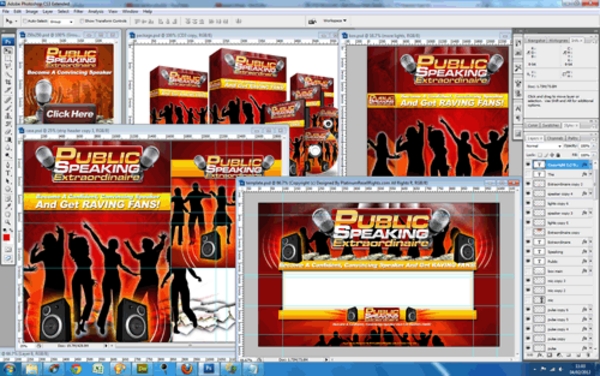The image size is (600, 376).
Task: Activate the package.psd document title bar
Action: pyautogui.click(x=233, y=35)
